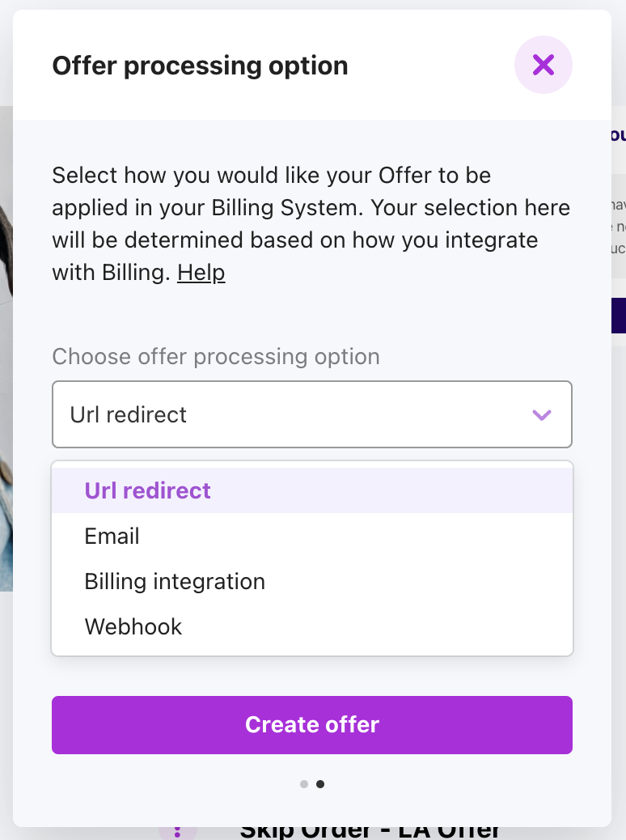The width and height of the screenshot is (626, 840).
Task: Choose Email from the options list
Action: coord(112,536)
